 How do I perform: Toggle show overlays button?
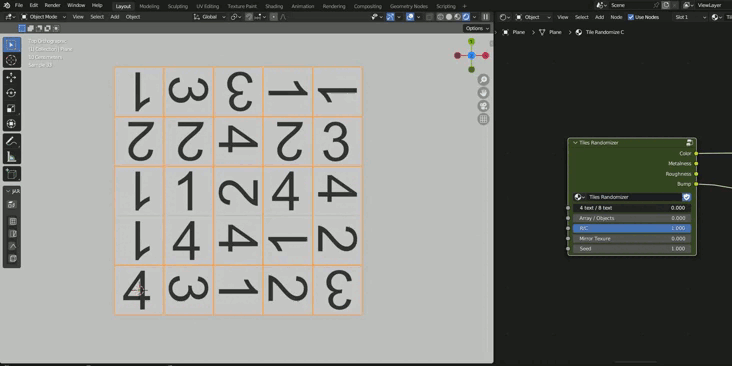click(410, 17)
